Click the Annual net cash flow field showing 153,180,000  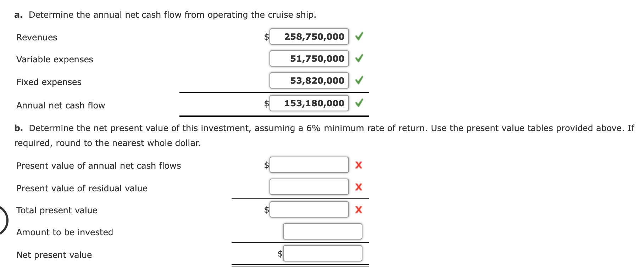click(309, 103)
